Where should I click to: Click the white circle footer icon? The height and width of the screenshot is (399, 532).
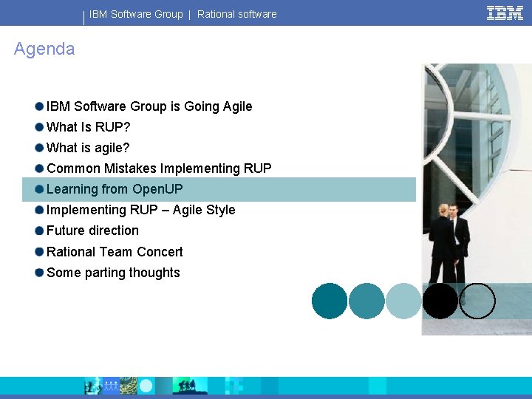point(146,386)
